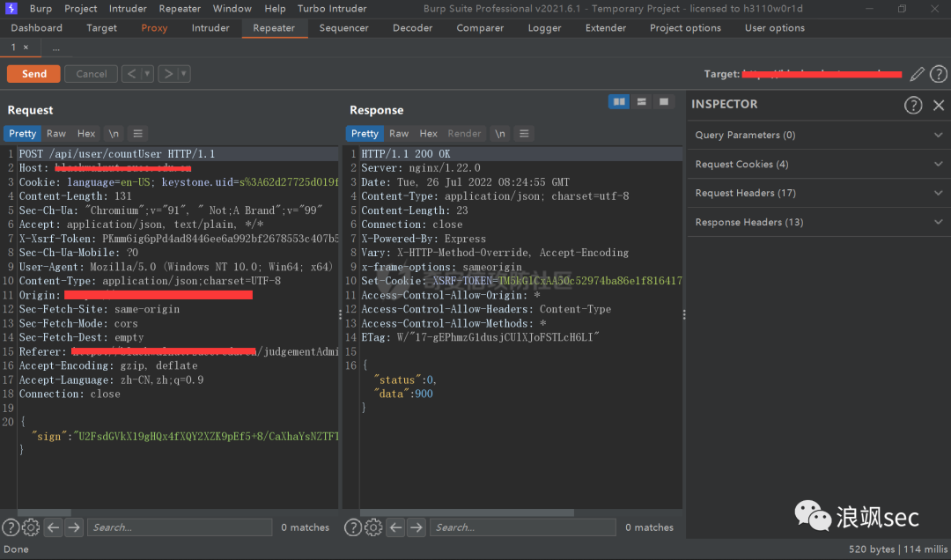Open the Project menu

pos(81,9)
